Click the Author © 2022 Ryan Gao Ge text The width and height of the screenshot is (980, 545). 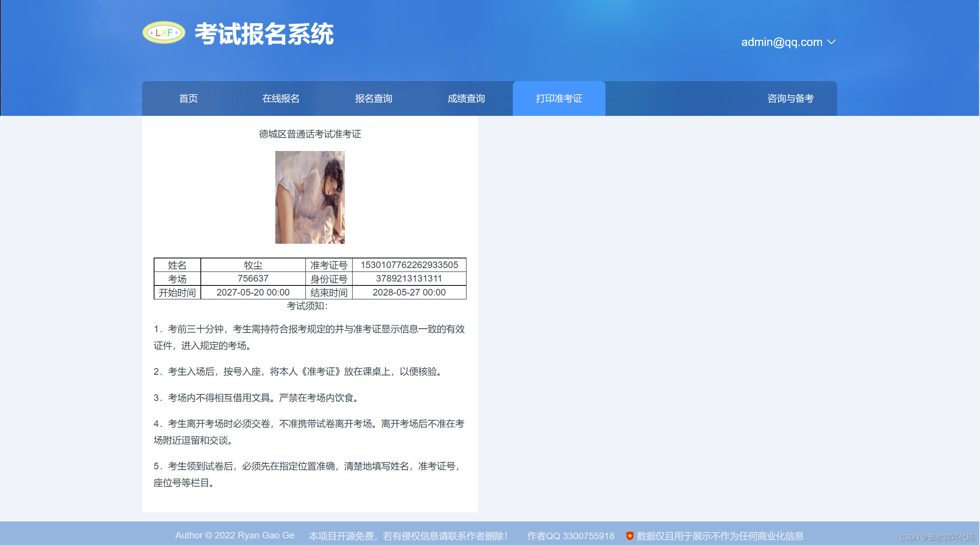pos(235,535)
